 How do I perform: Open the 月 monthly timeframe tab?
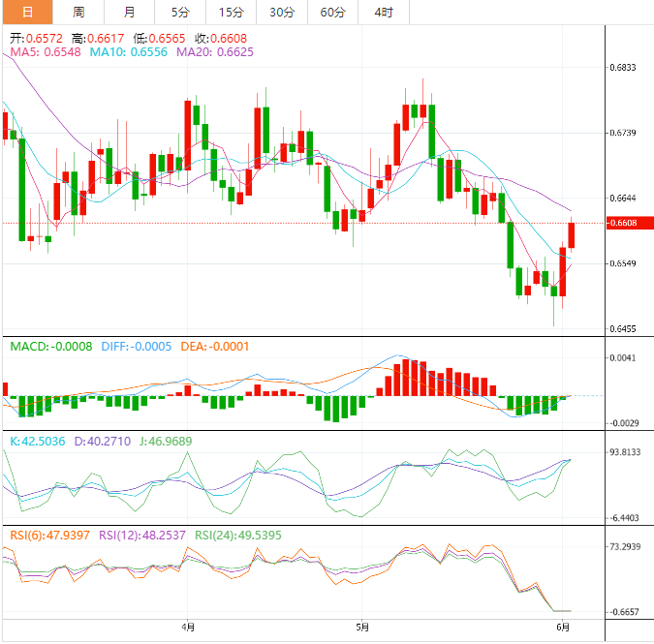130,13
